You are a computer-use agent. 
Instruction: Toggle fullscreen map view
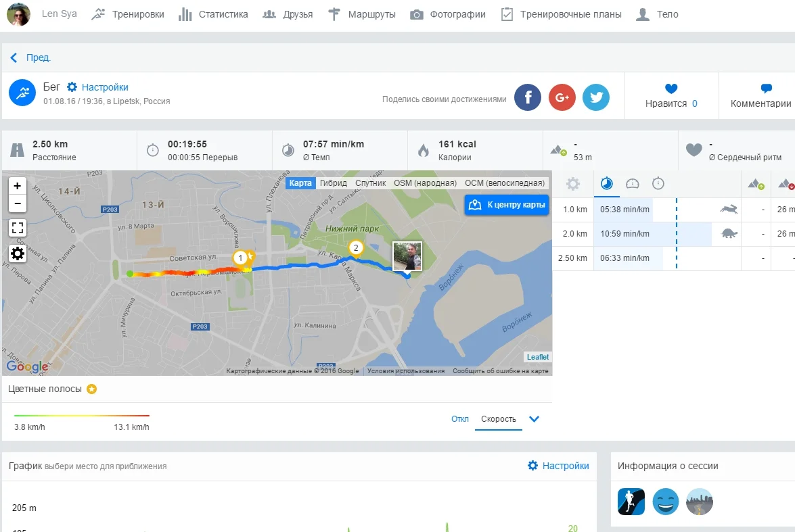(x=17, y=228)
